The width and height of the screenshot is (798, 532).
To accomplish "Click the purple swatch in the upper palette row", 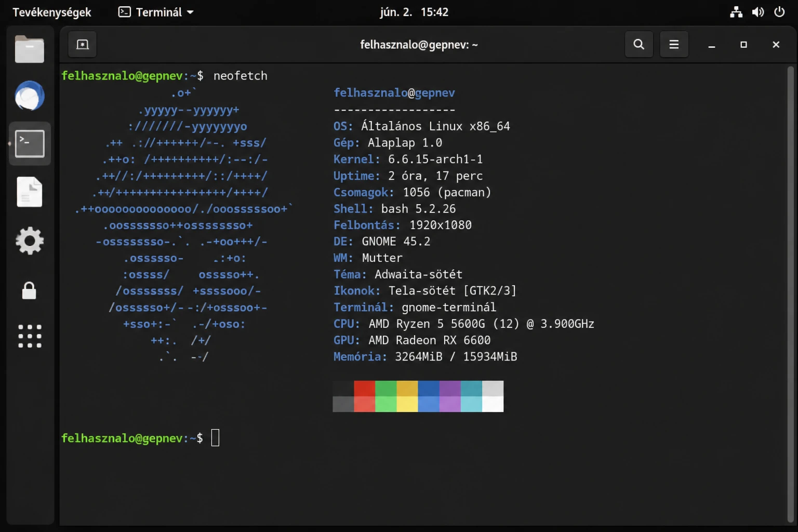I will pyautogui.click(x=450, y=389).
